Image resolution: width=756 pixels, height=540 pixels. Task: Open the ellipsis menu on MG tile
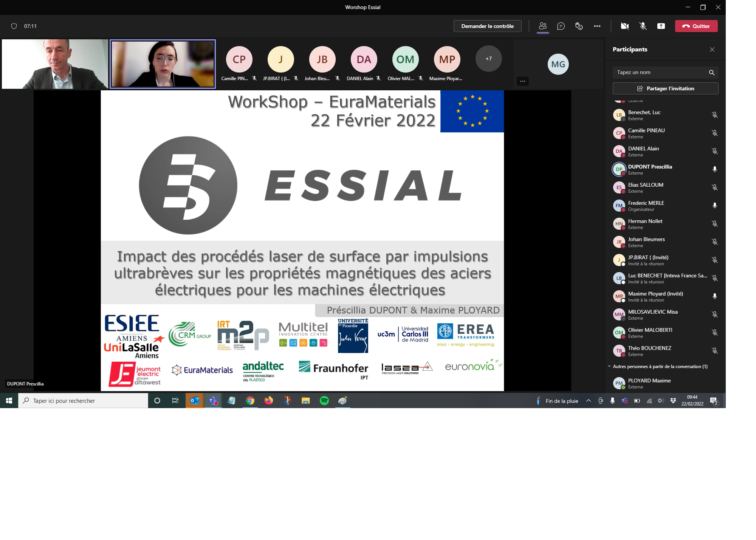tap(523, 81)
